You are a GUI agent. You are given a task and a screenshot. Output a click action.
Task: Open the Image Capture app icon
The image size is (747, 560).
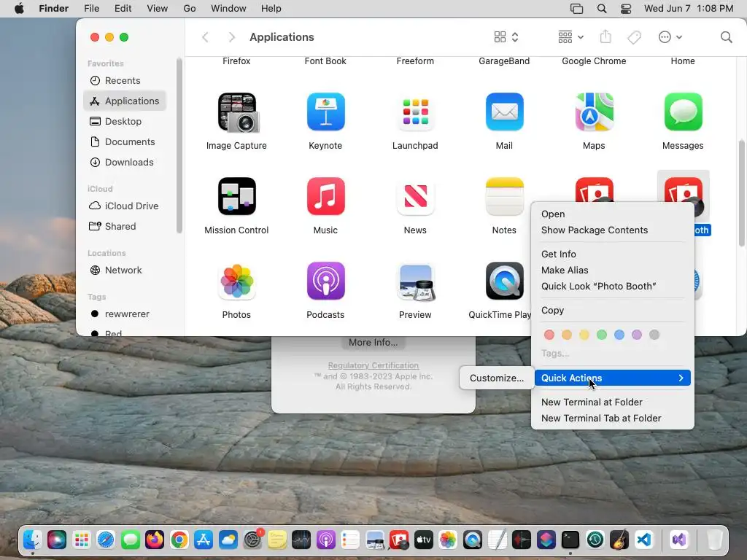[237, 112]
